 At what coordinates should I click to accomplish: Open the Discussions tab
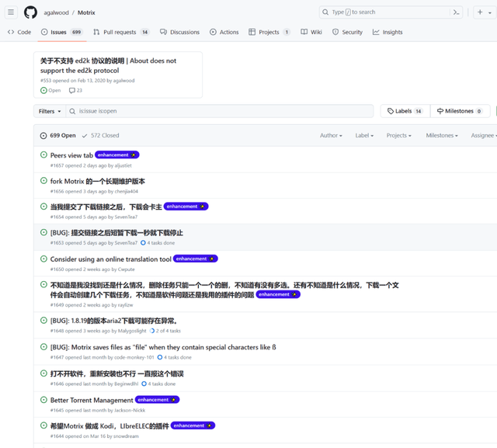point(179,32)
